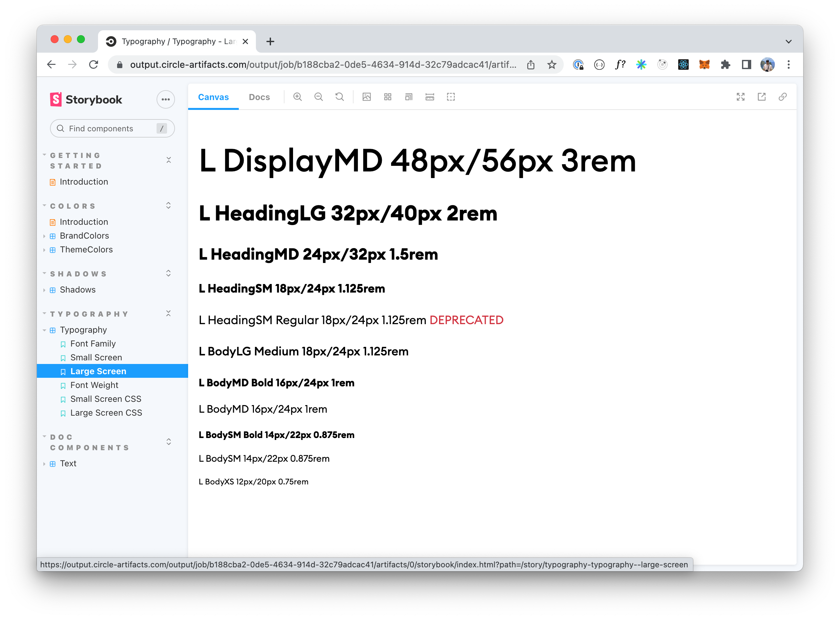Change preview background with the image icon
This screenshot has width=840, height=620.
(366, 97)
